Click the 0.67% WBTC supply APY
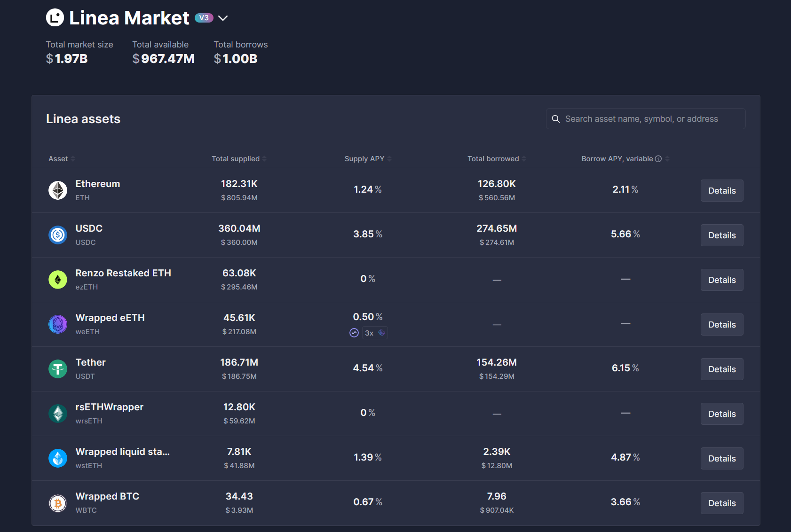The width and height of the screenshot is (791, 532). click(368, 502)
